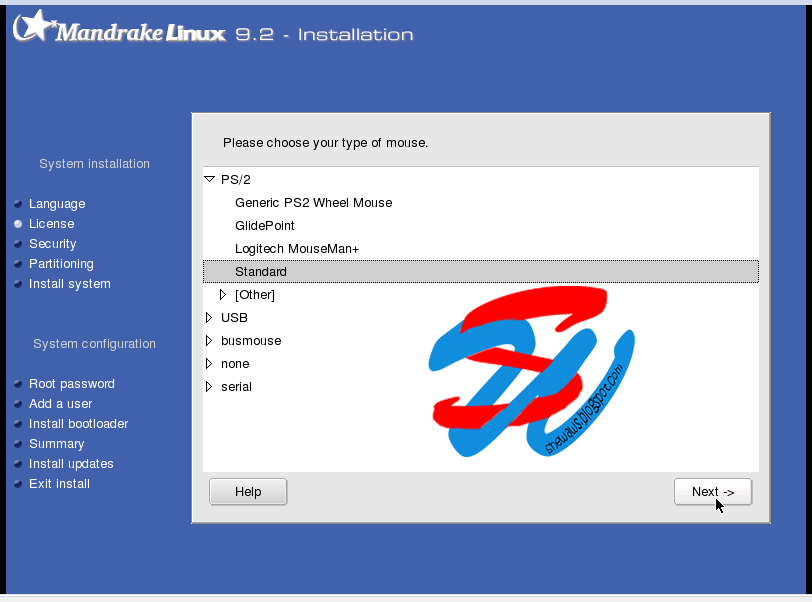
Task: Expand the serial mouse category
Action: [x=210, y=386]
